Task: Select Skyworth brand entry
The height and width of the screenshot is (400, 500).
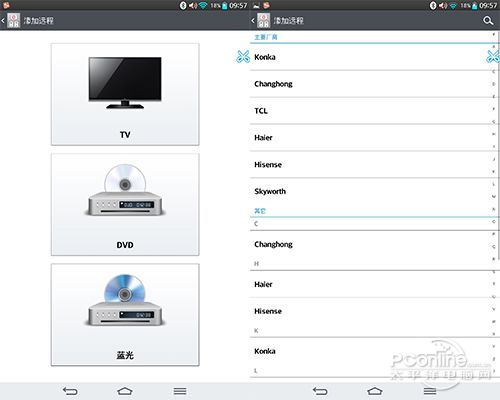Action: pos(371,191)
